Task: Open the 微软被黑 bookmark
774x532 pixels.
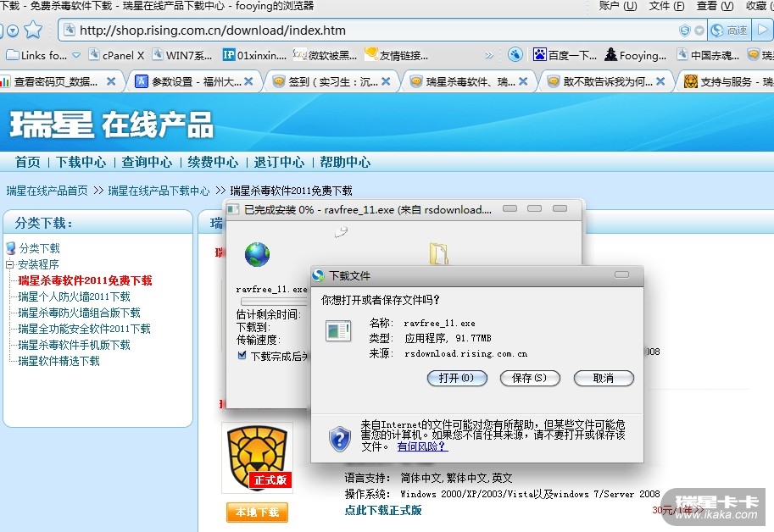Action: [x=325, y=55]
